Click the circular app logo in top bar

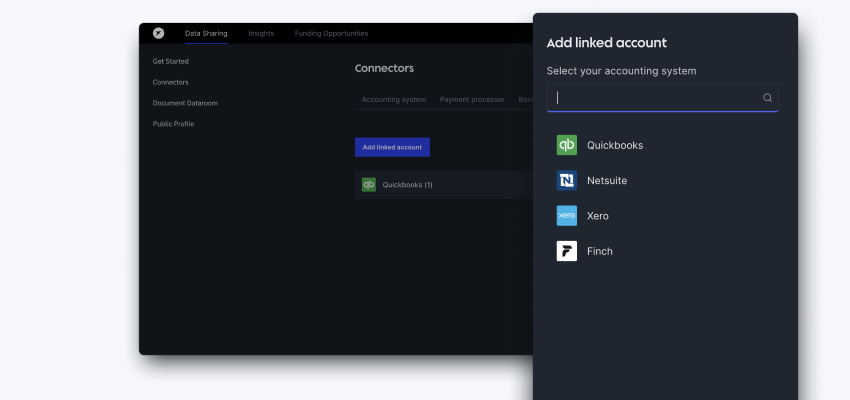tap(158, 33)
